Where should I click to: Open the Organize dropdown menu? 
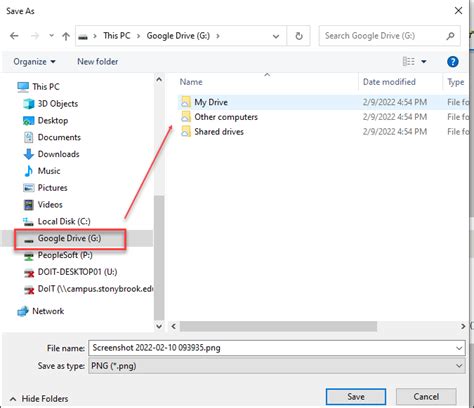[x=34, y=62]
